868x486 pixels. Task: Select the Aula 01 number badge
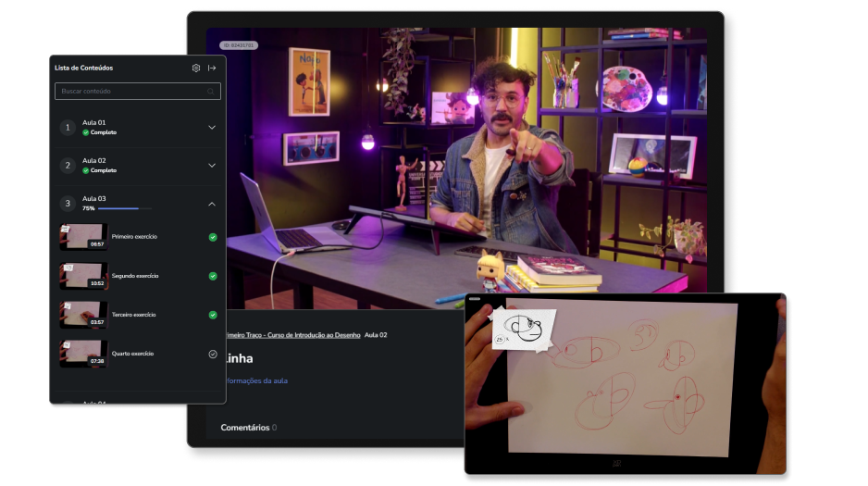pyautogui.click(x=68, y=128)
